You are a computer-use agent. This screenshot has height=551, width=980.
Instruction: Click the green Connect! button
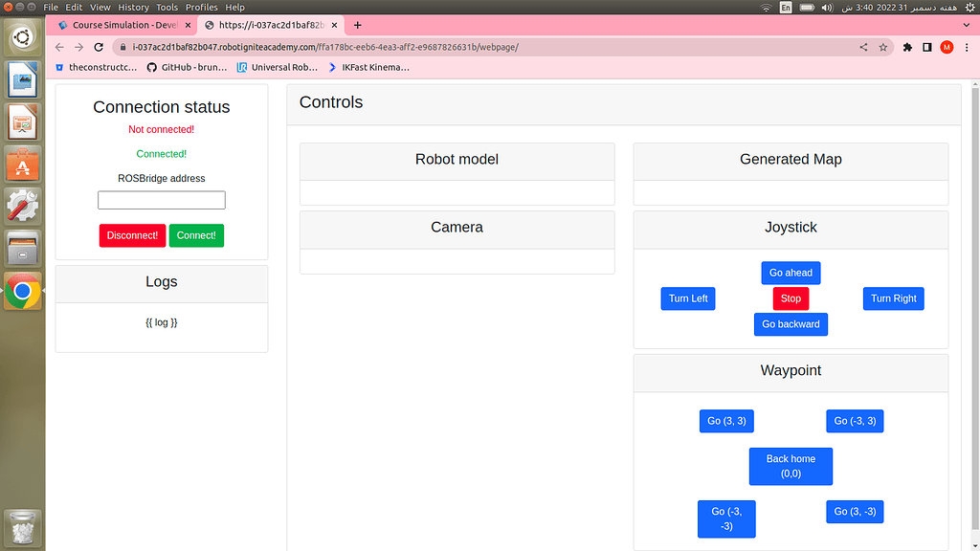(x=196, y=235)
